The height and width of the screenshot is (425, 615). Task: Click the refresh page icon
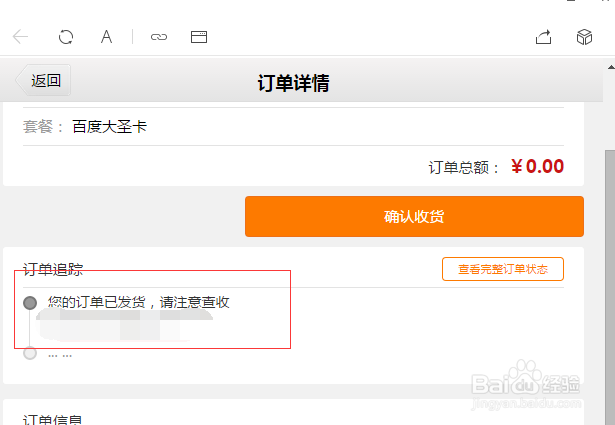(66, 37)
